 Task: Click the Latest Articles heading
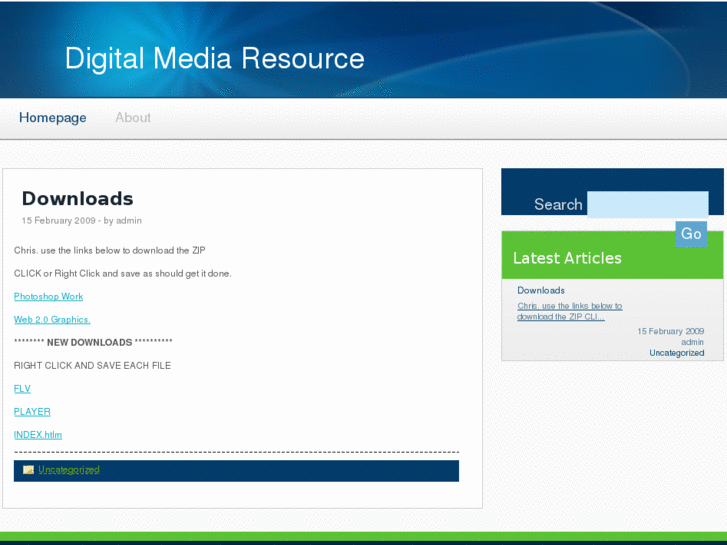(x=567, y=258)
